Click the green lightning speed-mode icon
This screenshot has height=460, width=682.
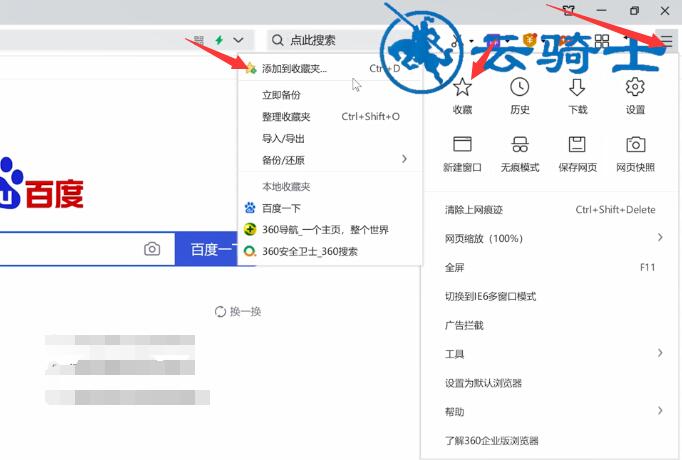click(219, 40)
